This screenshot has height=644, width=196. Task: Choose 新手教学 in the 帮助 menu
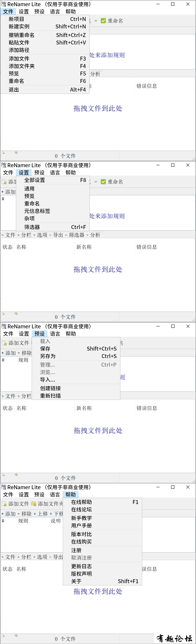[102, 518]
